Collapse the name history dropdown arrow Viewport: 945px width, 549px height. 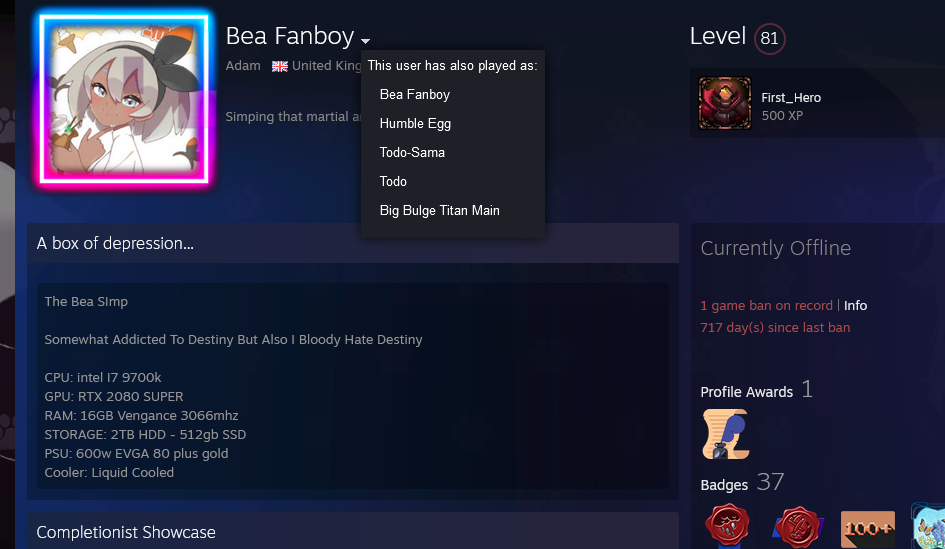point(365,41)
